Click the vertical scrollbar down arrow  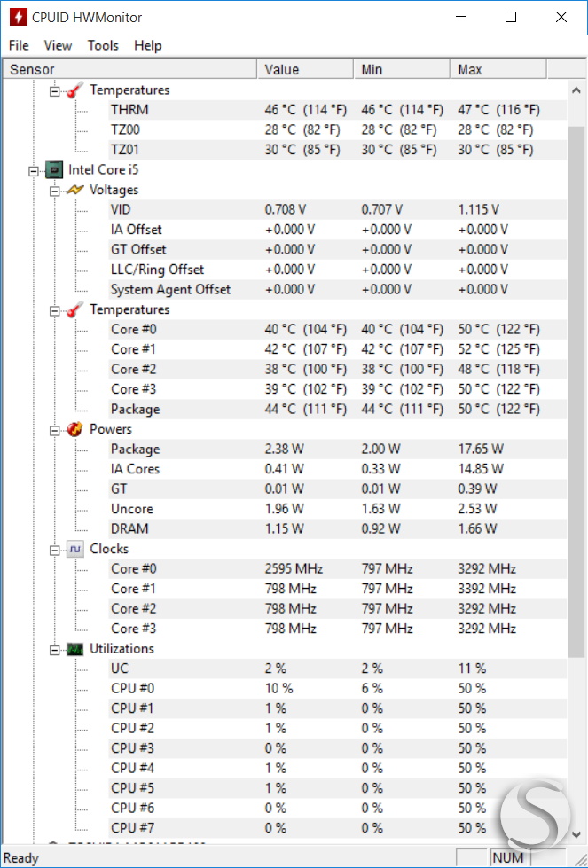point(576,834)
